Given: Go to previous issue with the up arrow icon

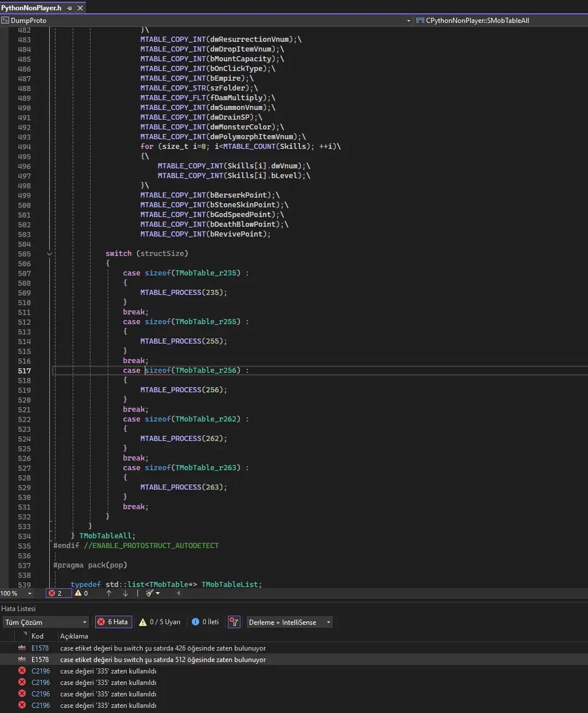Looking at the screenshot, I should (108, 593).
